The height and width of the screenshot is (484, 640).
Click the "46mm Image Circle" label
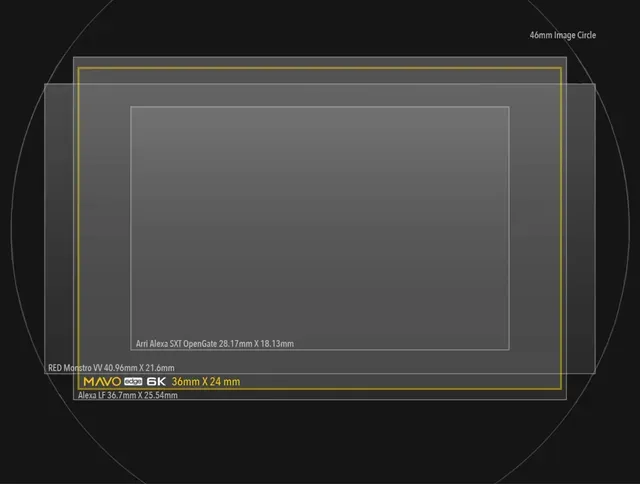[562, 36]
